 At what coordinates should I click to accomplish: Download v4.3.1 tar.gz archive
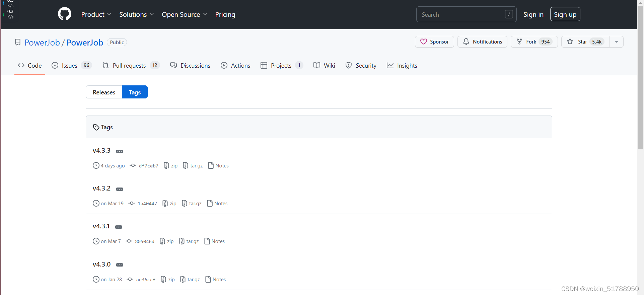(189, 241)
